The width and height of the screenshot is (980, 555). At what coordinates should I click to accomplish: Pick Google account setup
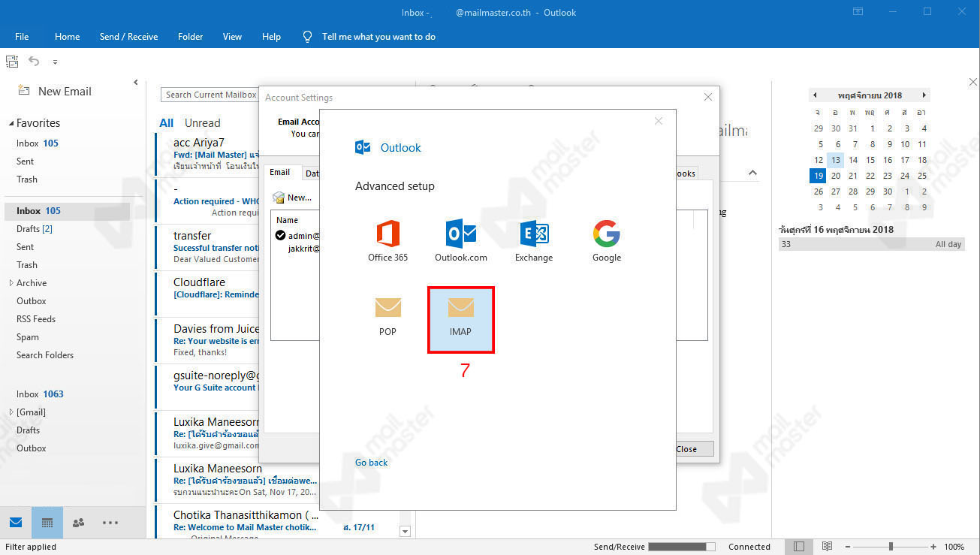pyautogui.click(x=606, y=240)
